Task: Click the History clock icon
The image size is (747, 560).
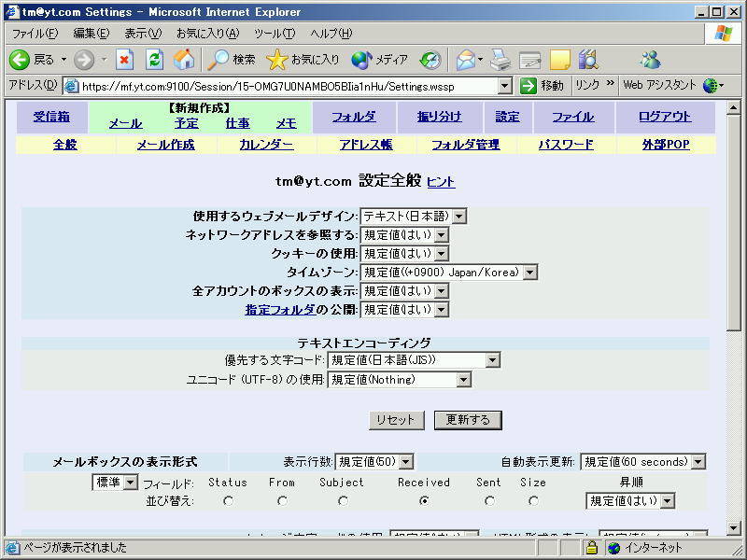Action: (430, 59)
